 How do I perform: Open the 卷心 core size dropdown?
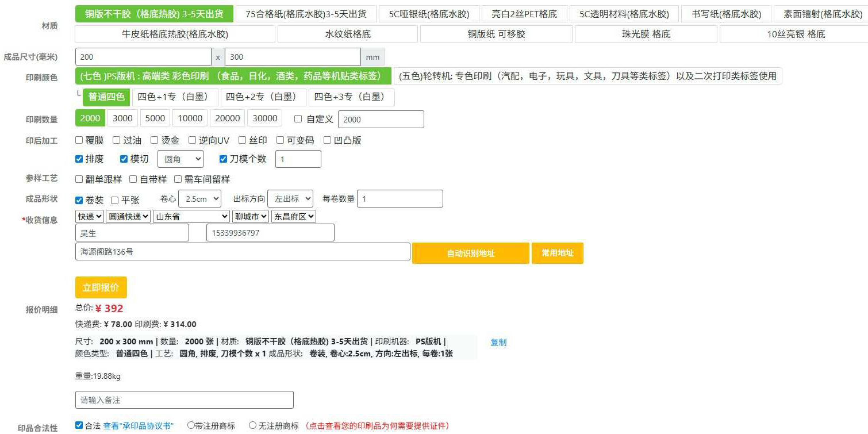click(x=199, y=198)
